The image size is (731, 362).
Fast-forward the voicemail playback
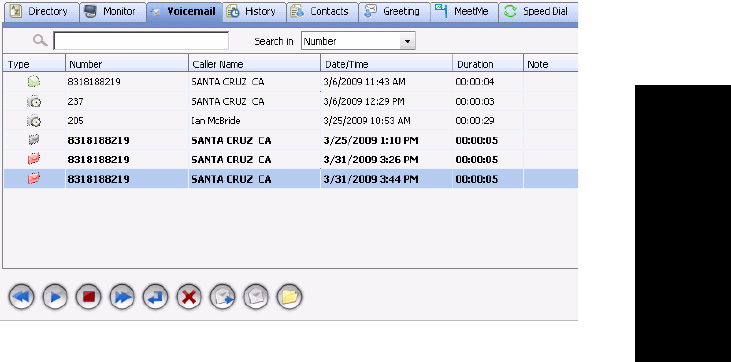coord(122,297)
